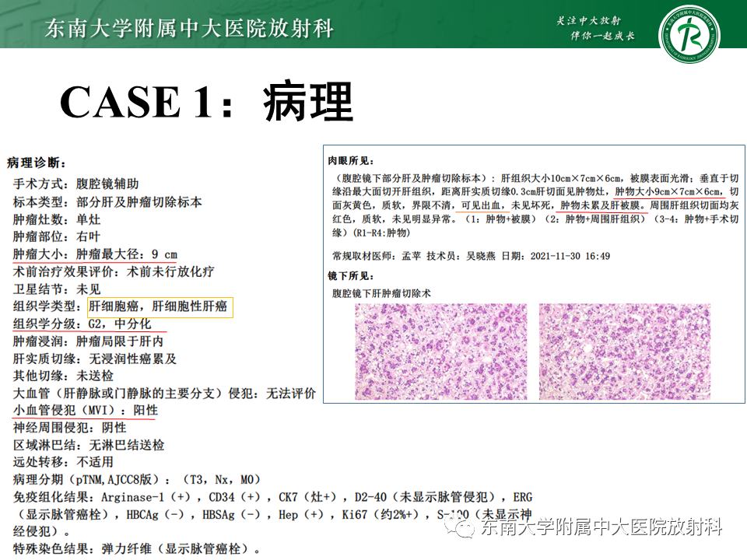Click the slogan line 伴你一起成长
The image size is (747, 560).
[x=602, y=36]
